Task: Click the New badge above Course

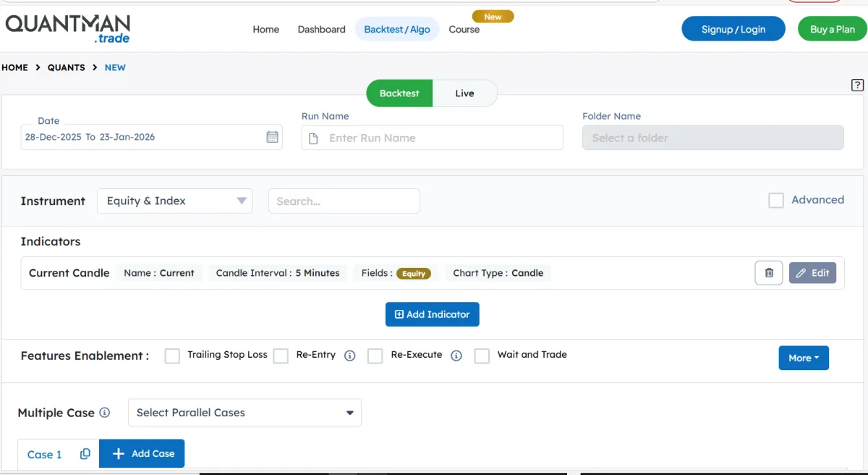Action: 493,16
